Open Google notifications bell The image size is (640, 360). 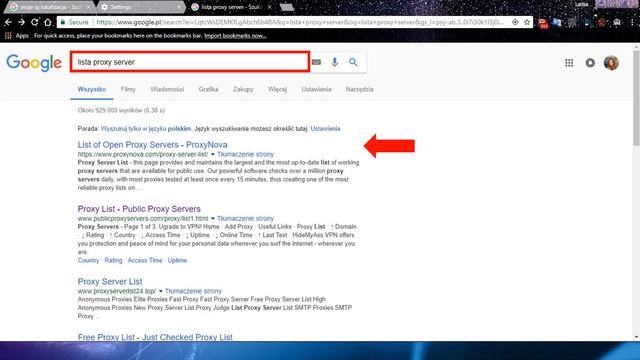pyautogui.click(x=590, y=63)
